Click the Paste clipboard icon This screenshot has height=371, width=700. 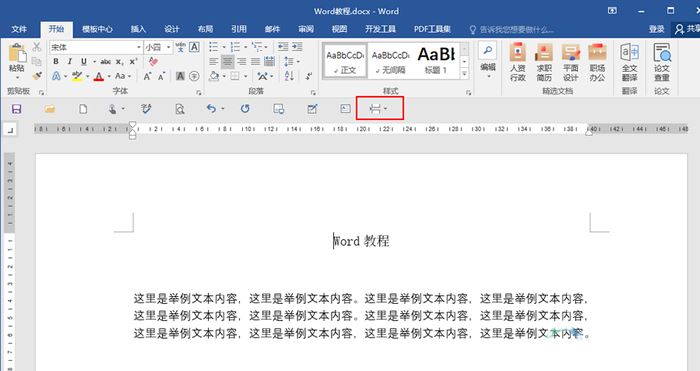[17, 53]
